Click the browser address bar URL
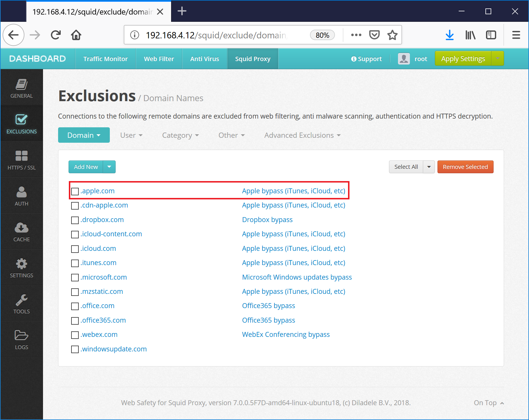Image resolution: width=529 pixels, height=420 pixels. coord(216,35)
